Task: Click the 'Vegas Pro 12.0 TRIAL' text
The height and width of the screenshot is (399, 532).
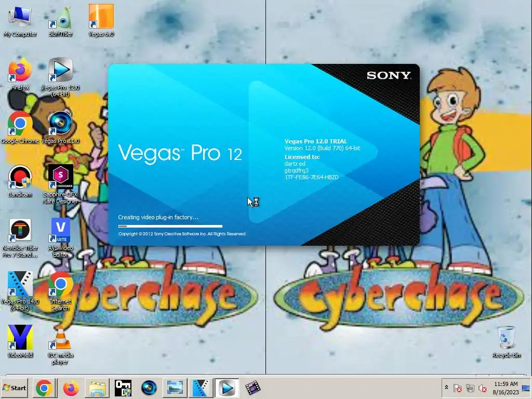Action: pos(315,141)
